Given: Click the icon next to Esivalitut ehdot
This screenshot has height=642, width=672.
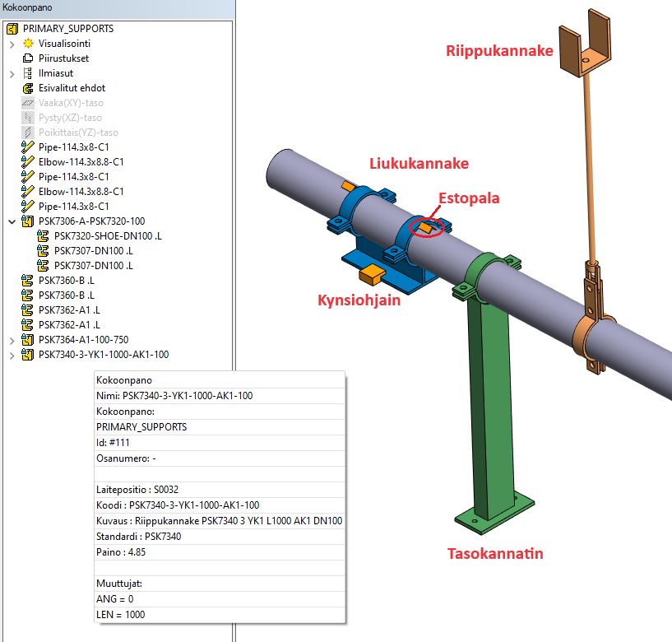Looking at the screenshot, I should 28,88.
